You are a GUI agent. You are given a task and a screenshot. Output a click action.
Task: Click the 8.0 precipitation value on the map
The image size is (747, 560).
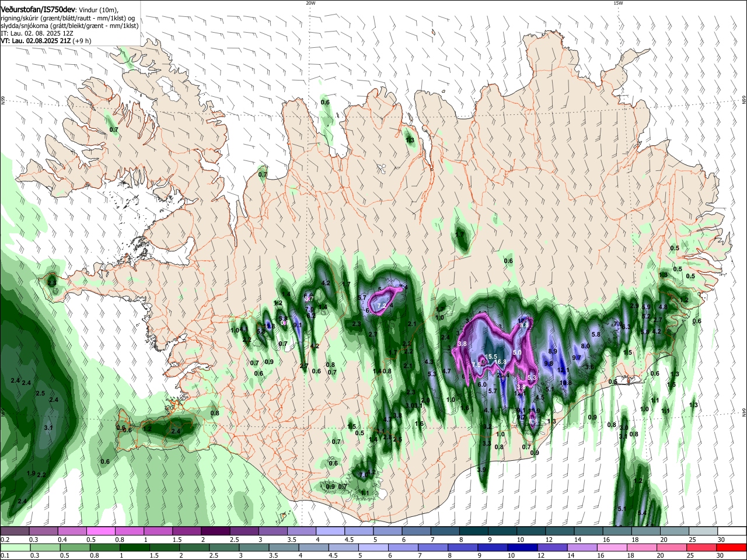point(585,346)
